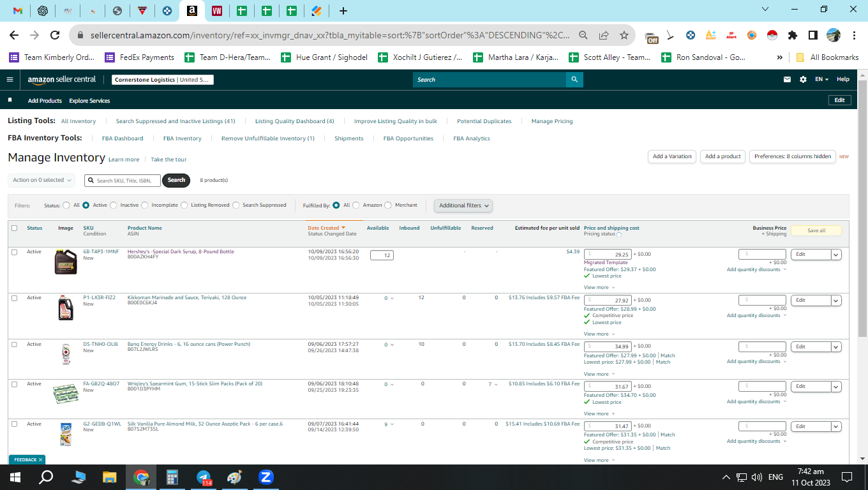868x490 pixels.
Task: Open the Edit dropdown arrow for Kikkoman row
Action: (836, 301)
